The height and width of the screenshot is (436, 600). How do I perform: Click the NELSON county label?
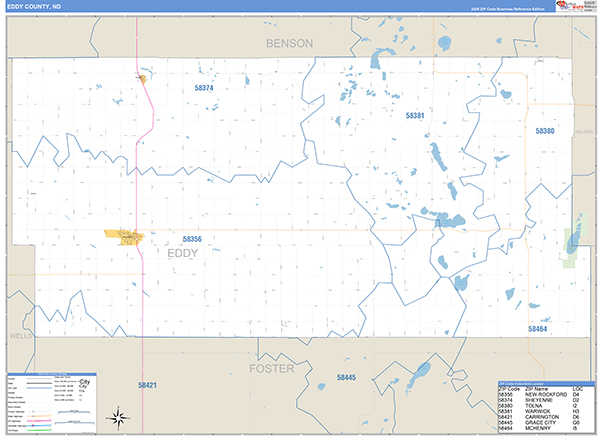click(584, 132)
